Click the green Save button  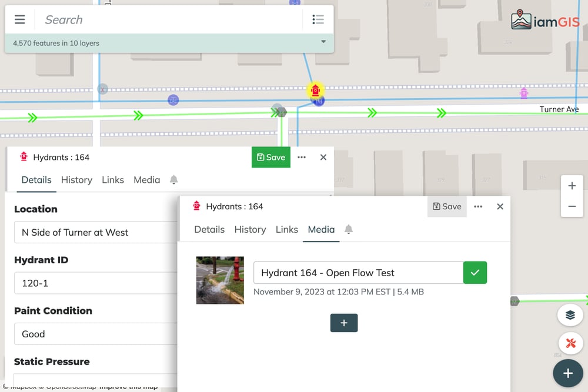(x=271, y=157)
